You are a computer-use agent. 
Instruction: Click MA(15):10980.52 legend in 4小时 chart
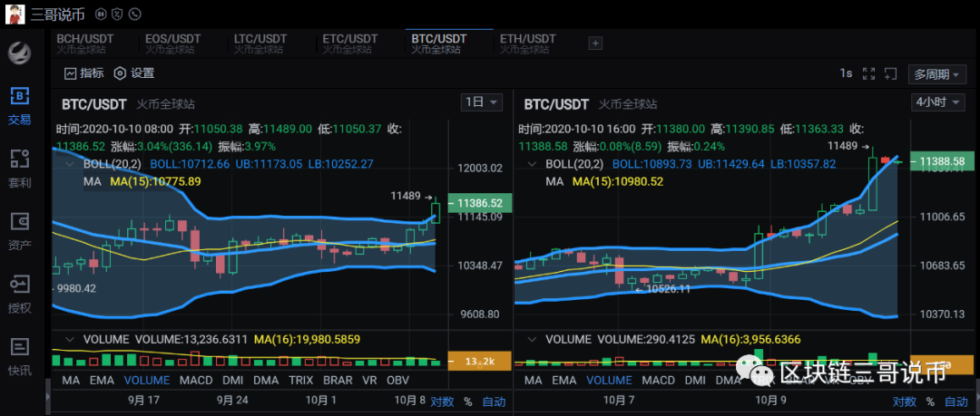pos(618,181)
